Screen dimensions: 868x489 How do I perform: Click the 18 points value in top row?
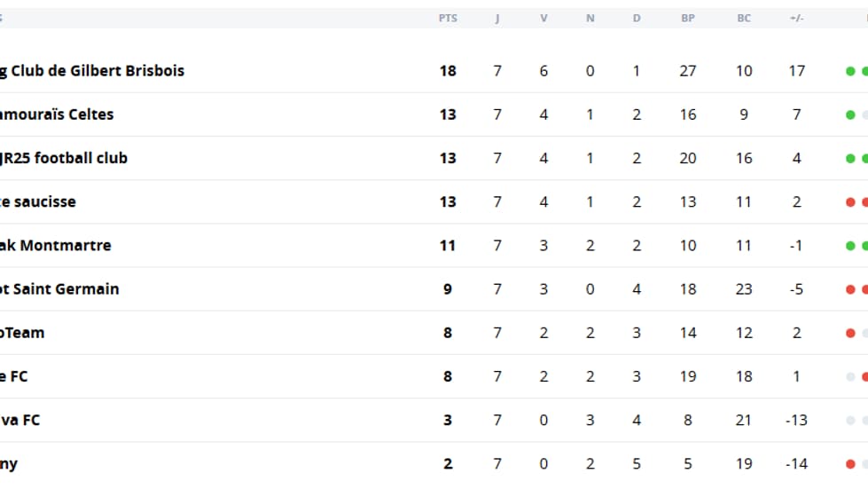coord(448,71)
